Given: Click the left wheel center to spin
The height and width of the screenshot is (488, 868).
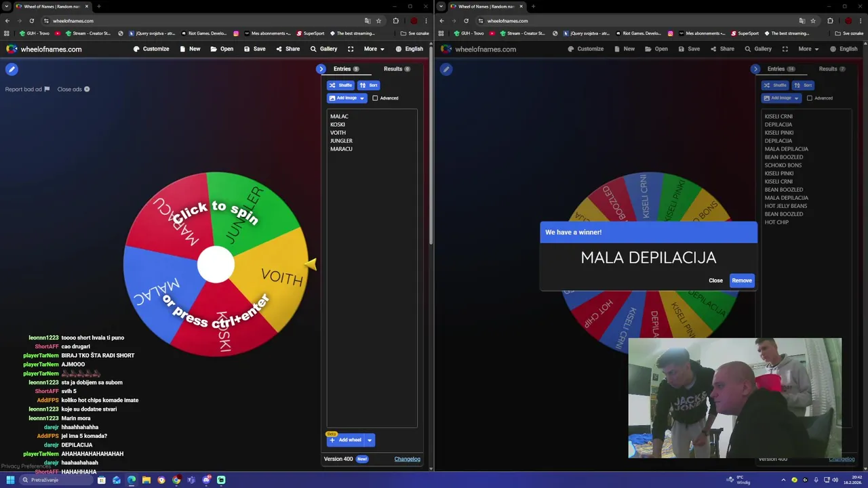Looking at the screenshot, I should (x=216, y=265).
